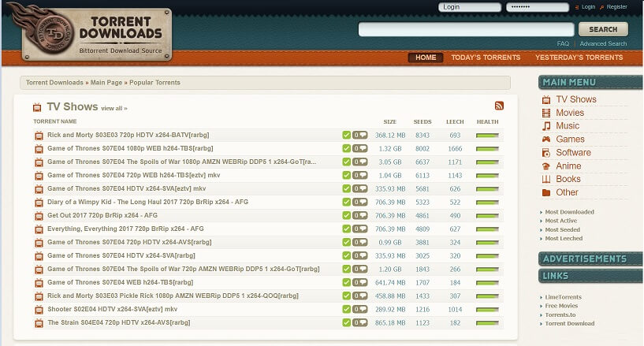Open the FAQ link
Viewport: 644px width, 346px height.
point(563,44)
